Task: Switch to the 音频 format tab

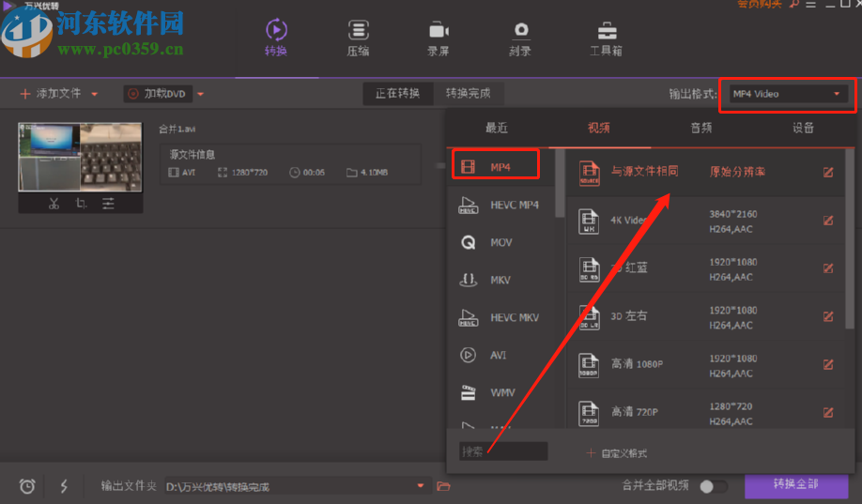Action: pos(700,128)
